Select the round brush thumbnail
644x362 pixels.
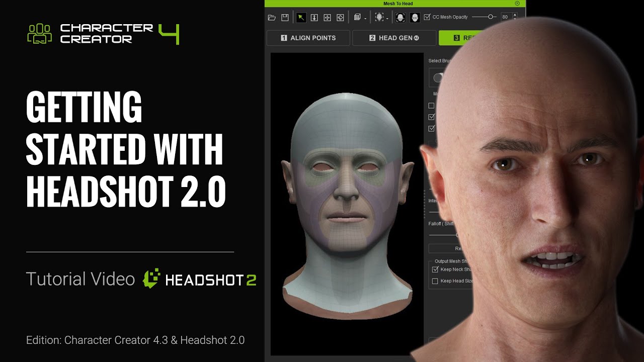pos(436,78)
